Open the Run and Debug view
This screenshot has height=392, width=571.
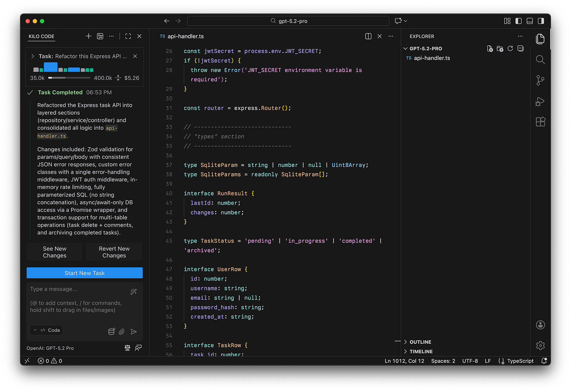540,102
